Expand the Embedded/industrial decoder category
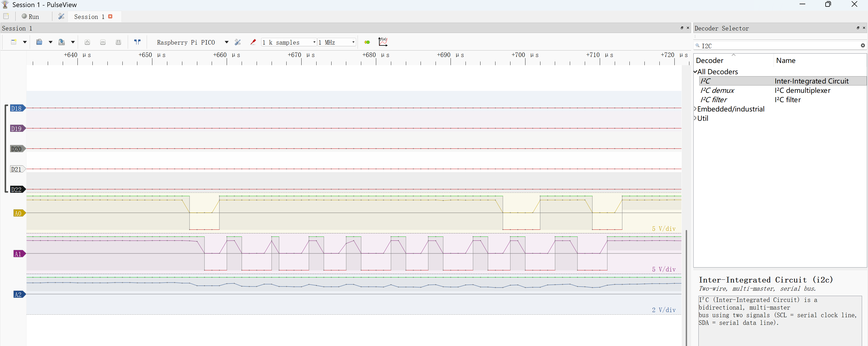The height and width of the screenshot is (346, 868). [695, 109]
